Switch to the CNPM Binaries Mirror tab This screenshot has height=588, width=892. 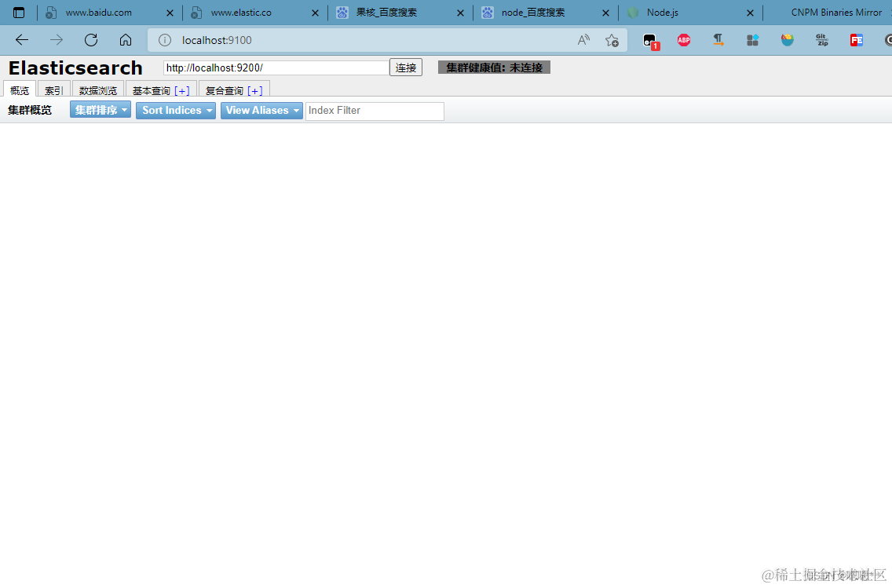coord(836,13)
